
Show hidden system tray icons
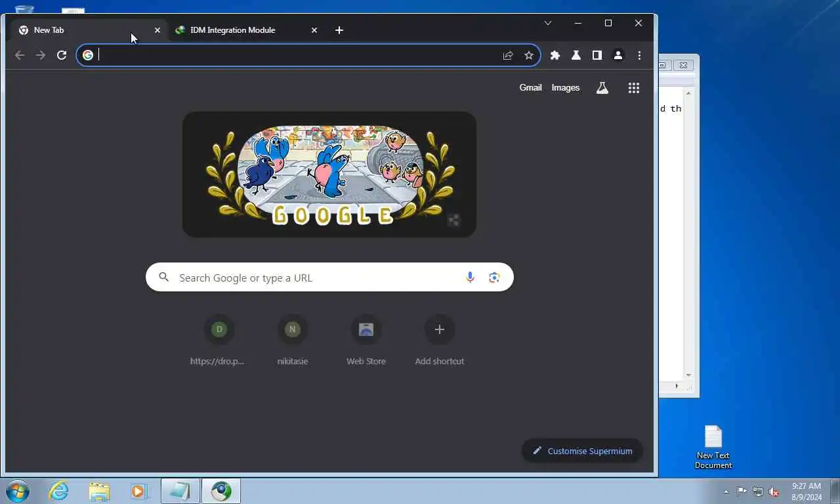pos(726,492)
